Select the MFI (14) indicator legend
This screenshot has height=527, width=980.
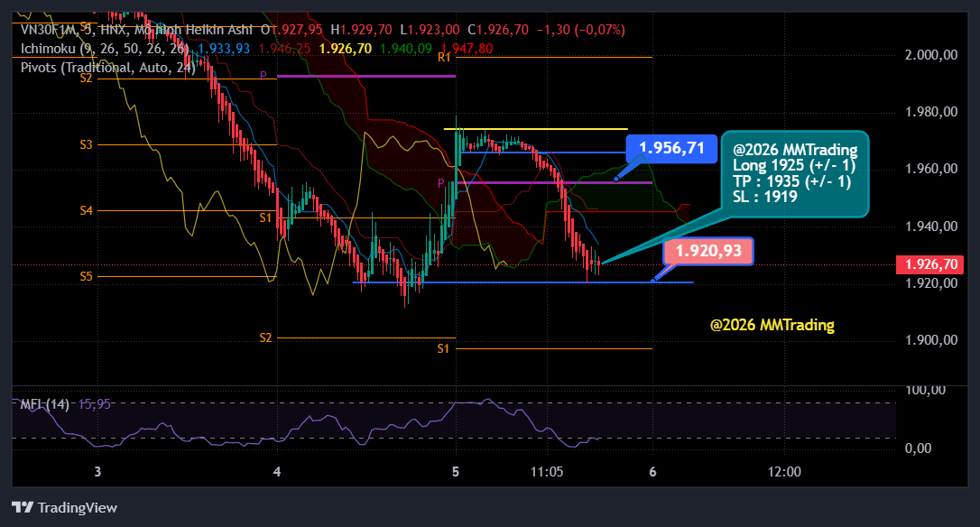coord(44,404)
